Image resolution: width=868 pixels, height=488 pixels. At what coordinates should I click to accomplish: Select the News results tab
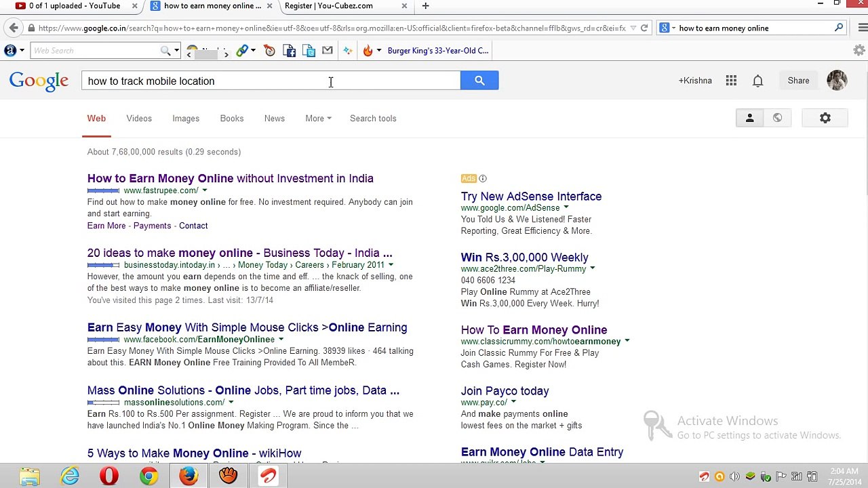[275, 119]
